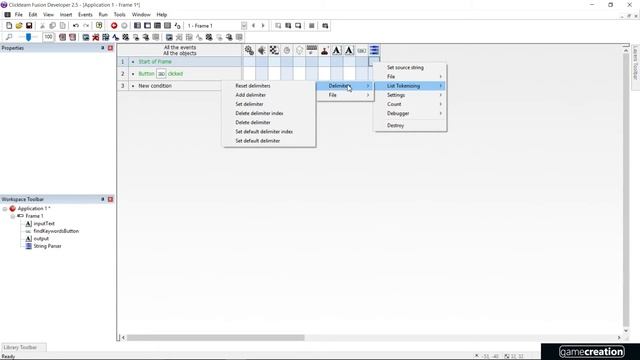Image resolution: width=640 pixels, height=360 pixels.
Task: Close the Workspace Toolbar panel
Action: (x=110, y=199)
